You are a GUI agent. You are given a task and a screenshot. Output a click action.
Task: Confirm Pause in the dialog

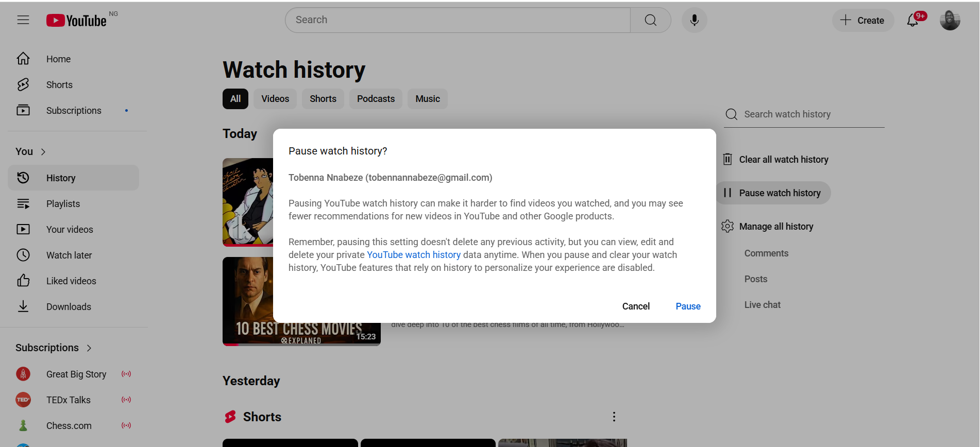pyautogui.click(x=688, y=306)
